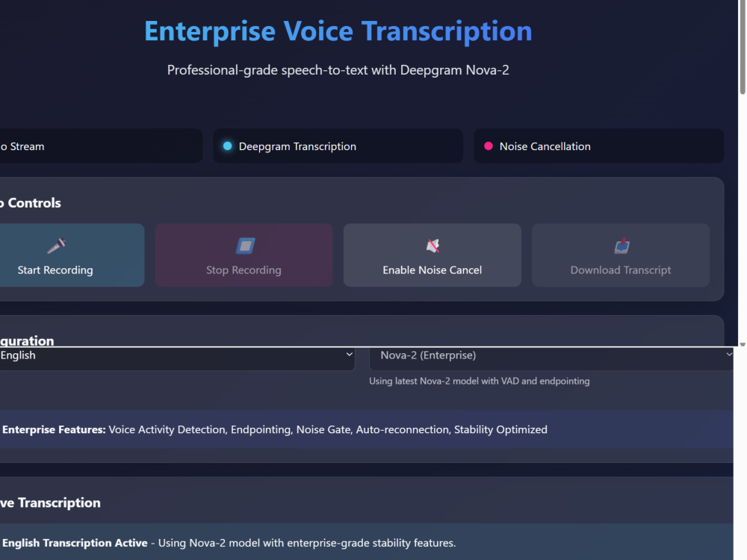Enable Noise Cancel button label
The image size is (747, 560).
(x=432, y=270)
